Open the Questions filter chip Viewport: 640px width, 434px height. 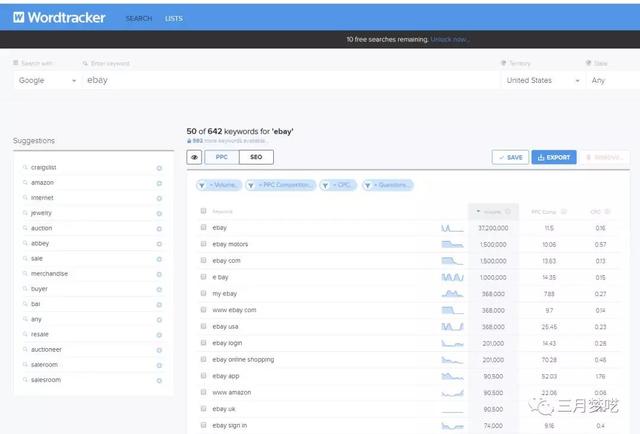point(388,185)
